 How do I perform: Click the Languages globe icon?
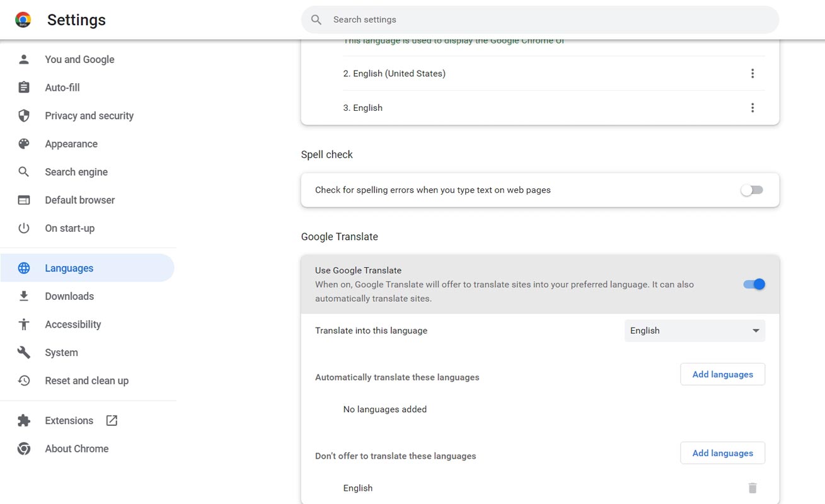[x=24, y=268]
